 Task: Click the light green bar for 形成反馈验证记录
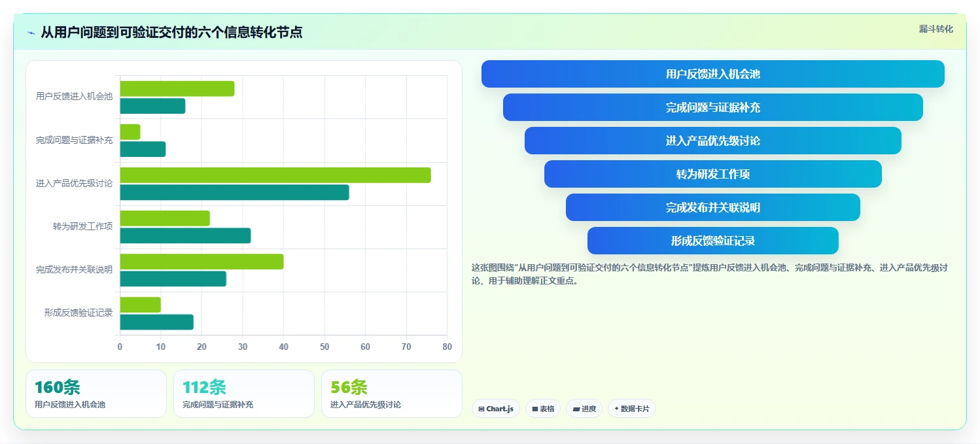[x=140, y=305]
